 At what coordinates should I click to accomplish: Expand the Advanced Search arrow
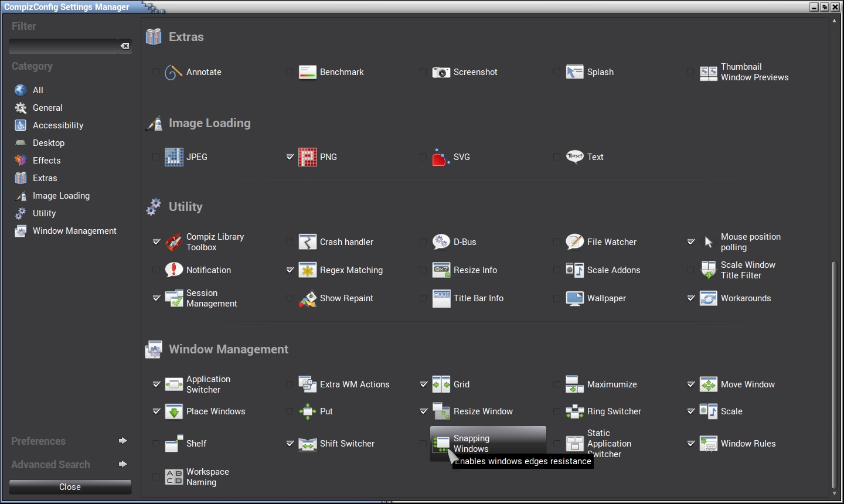(x=122, y=464)
